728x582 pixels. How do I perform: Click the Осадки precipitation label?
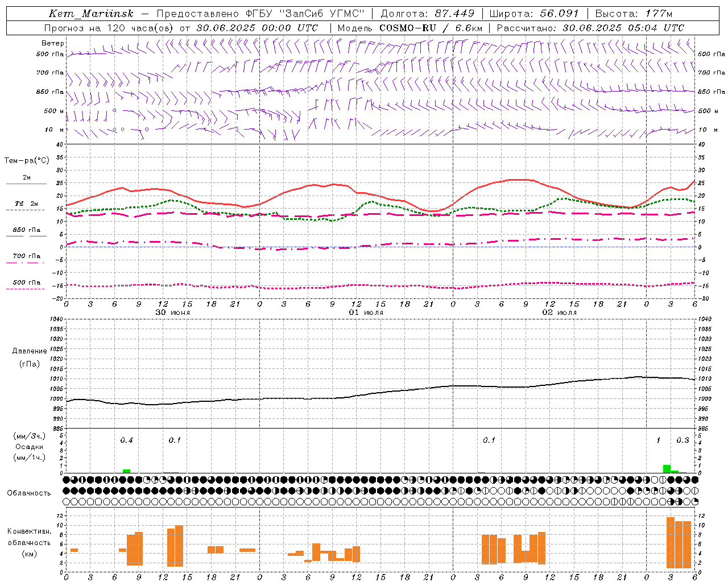(x=29, y=447)
